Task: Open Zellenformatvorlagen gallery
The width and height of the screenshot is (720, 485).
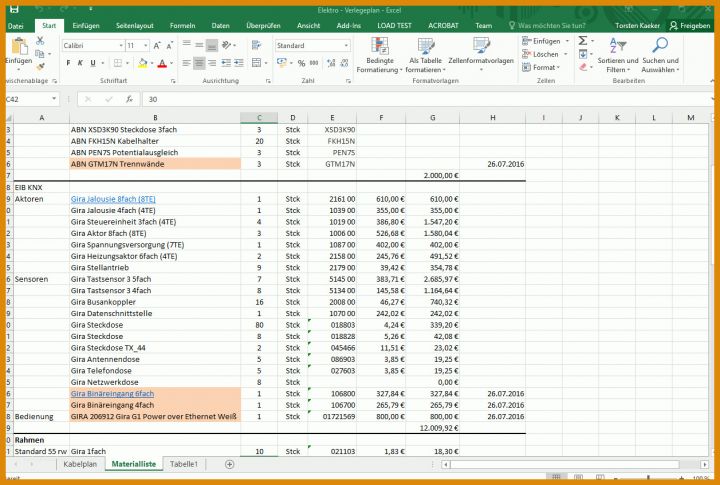Action: (x=481, y=56)
